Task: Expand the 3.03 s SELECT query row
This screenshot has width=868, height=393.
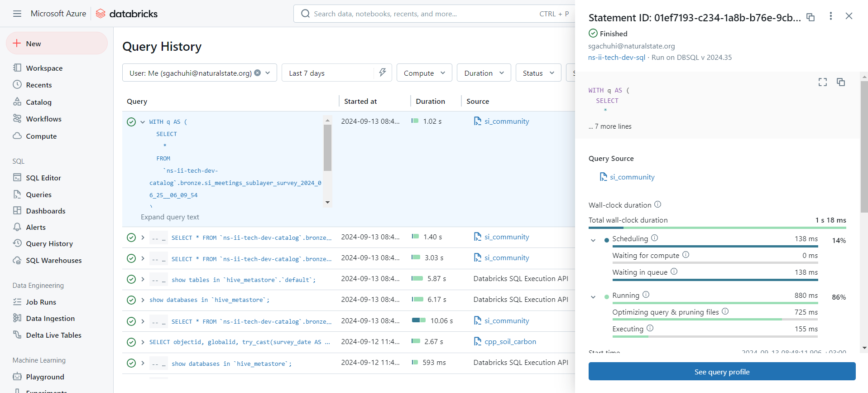Action: [x=143, y=258]
